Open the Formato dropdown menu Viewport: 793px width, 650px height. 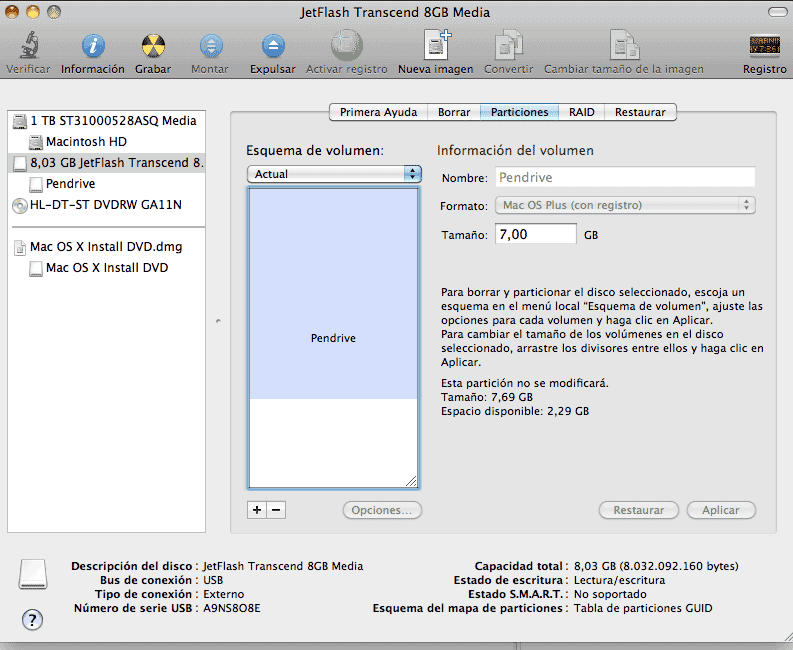(625, 205)
